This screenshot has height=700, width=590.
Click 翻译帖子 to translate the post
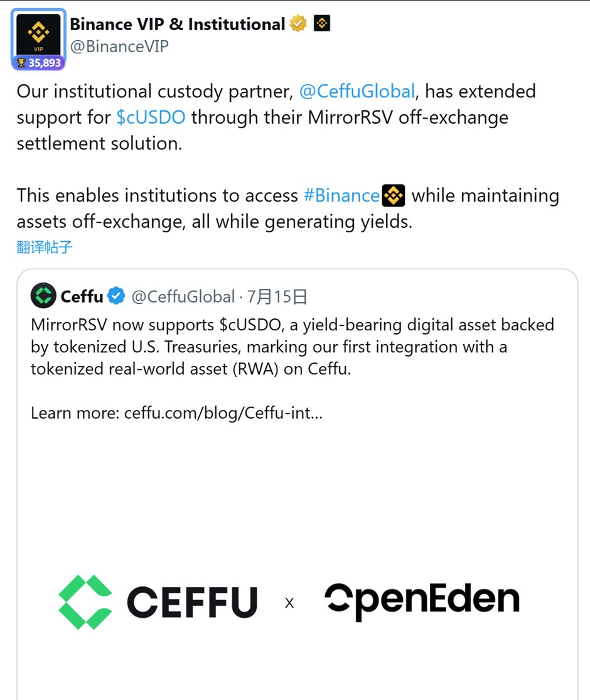(45, 247)
